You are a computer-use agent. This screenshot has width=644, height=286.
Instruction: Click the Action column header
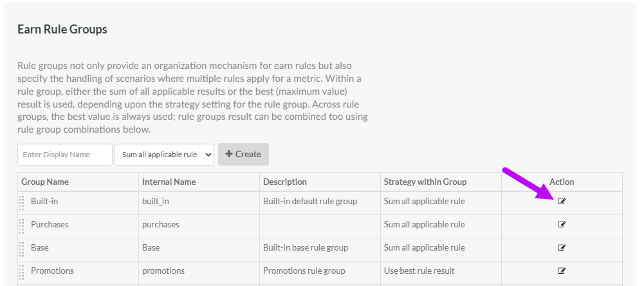pyautogui.click(x=562, y=182)
